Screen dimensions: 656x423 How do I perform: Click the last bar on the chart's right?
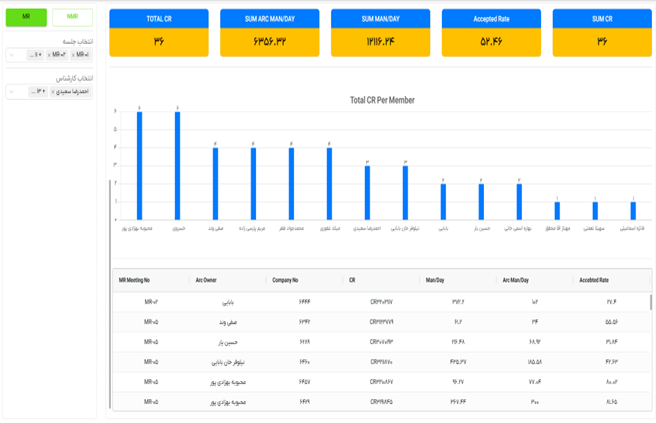click(x=633, y=210)
